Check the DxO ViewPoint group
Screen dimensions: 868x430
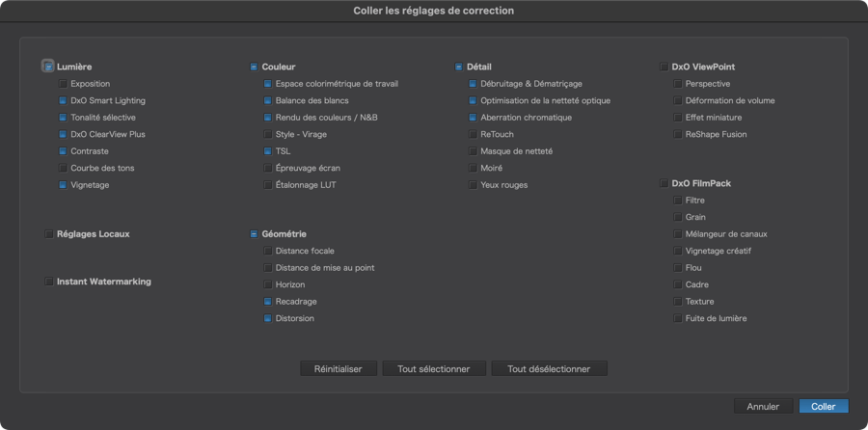(664, 67)
